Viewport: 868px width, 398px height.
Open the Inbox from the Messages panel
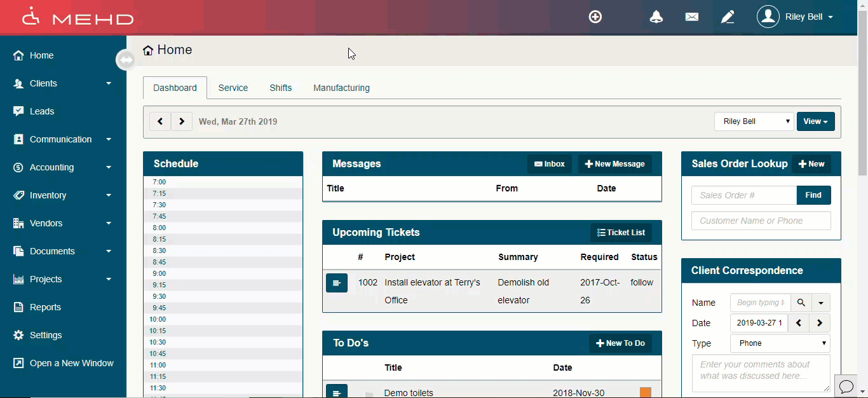tap(549, 163)
